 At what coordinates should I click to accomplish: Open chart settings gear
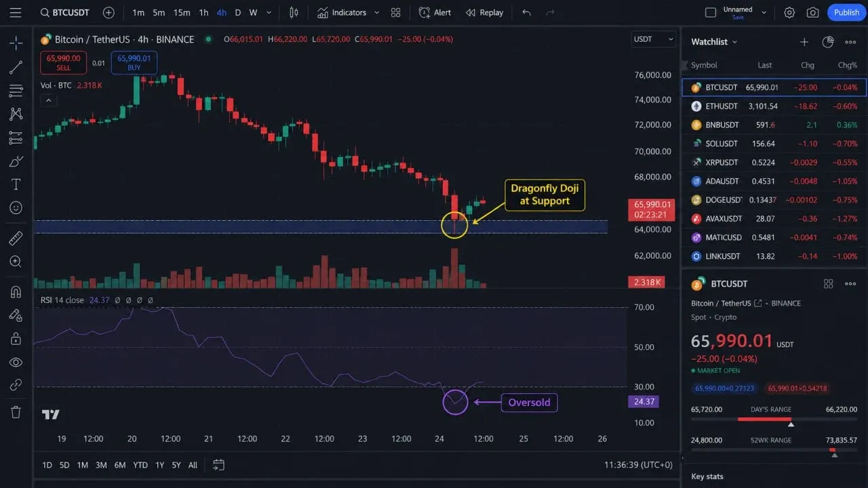tap(789, 12)
